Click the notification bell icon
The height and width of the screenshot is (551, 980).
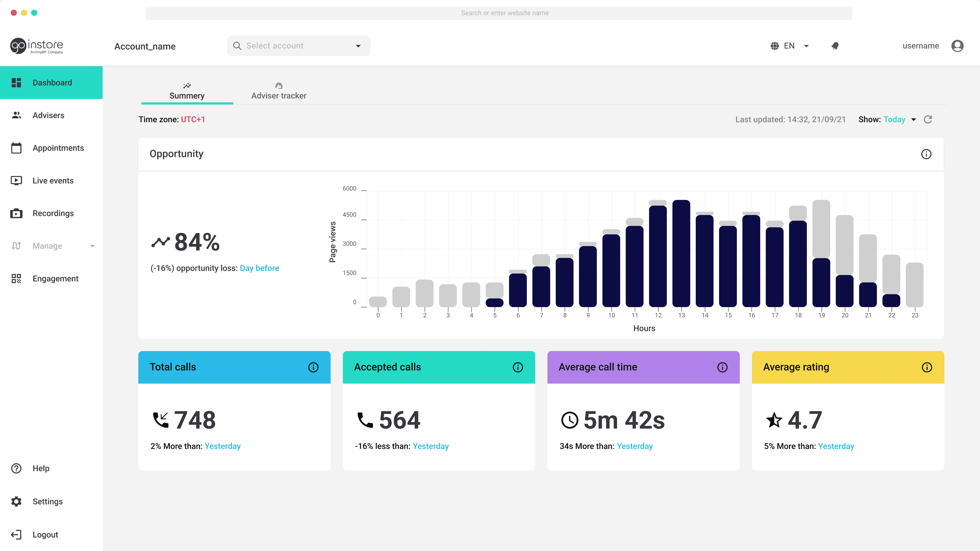(835, 46)
